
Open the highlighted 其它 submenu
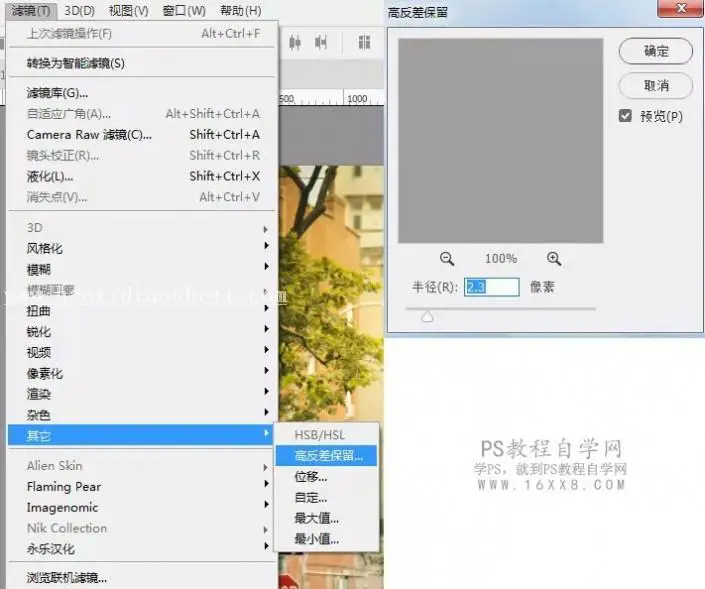142,435
